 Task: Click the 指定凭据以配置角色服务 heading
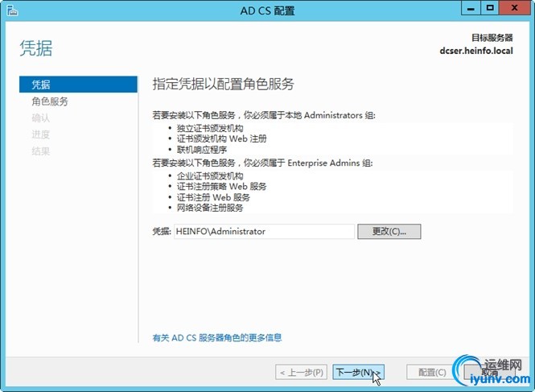tap(223, 84)
